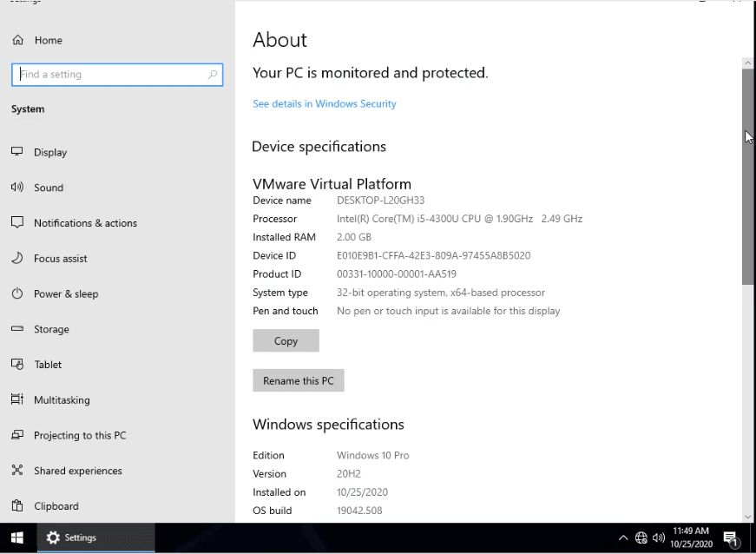This screenshot has height=554, width=756.
Task: Focus the Find a setting box
Action: [117, 75]
